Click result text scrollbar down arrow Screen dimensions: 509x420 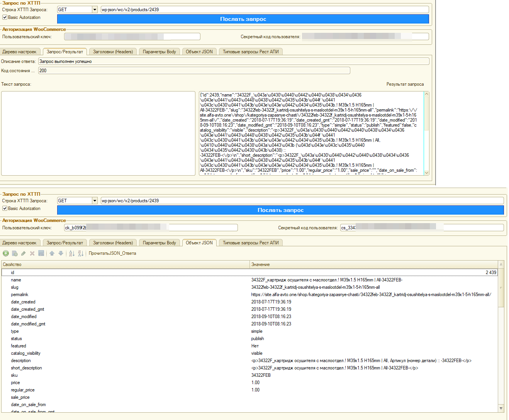tap(427, 173)
